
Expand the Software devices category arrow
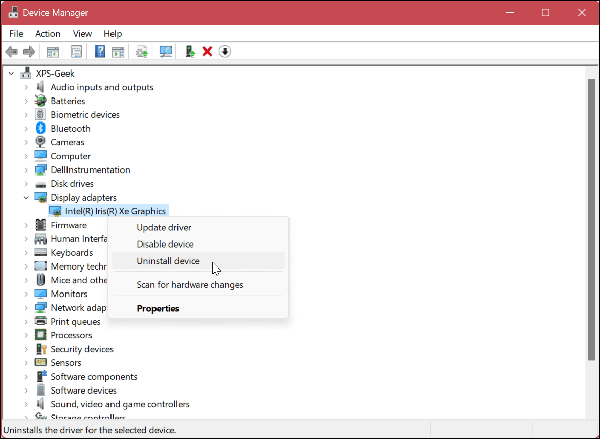pyautogui.click(x=26, y=390)
